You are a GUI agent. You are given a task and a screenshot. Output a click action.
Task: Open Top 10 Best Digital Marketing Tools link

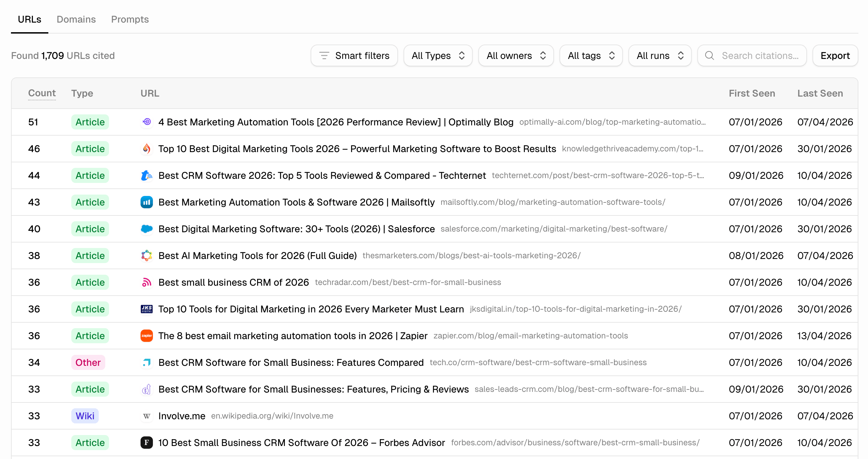tap(357, 149)
